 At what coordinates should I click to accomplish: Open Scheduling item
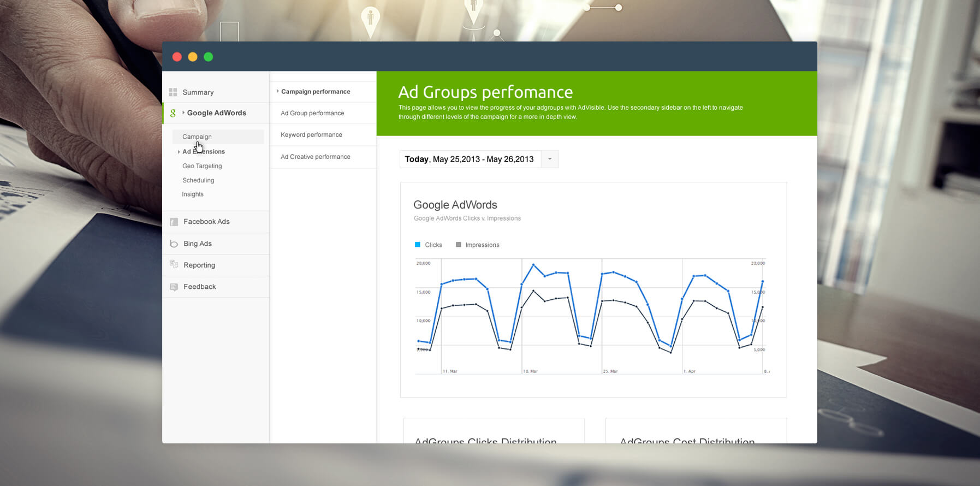click(198, 180)
